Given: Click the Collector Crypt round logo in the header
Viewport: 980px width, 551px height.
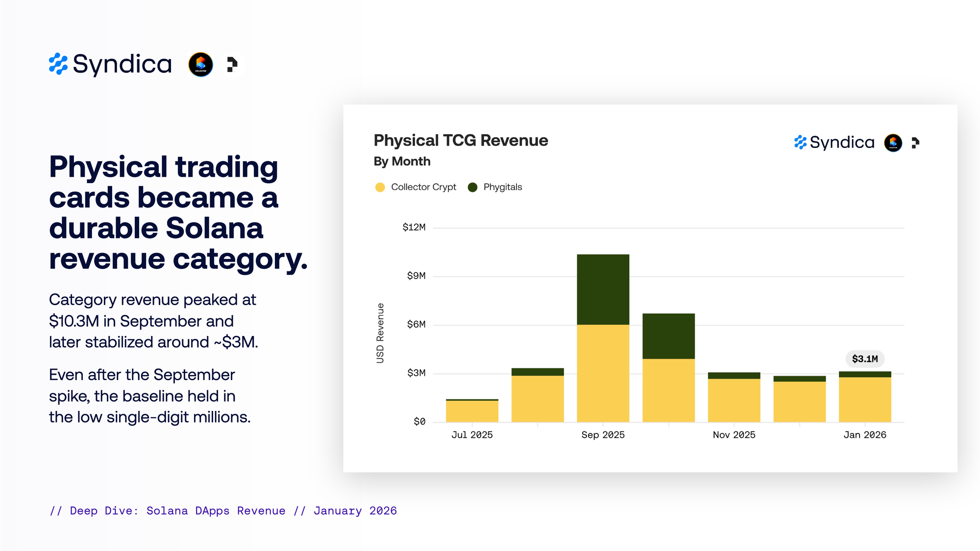Looking at the screenshot, I should point(200,64).
